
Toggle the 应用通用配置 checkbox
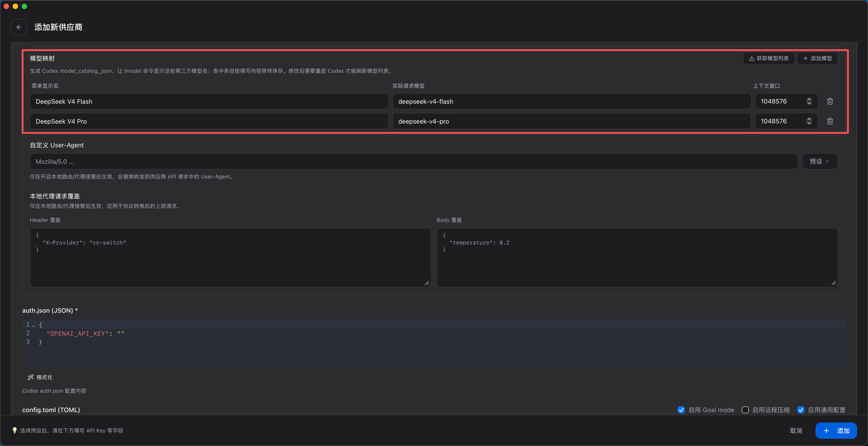[801, 410]
